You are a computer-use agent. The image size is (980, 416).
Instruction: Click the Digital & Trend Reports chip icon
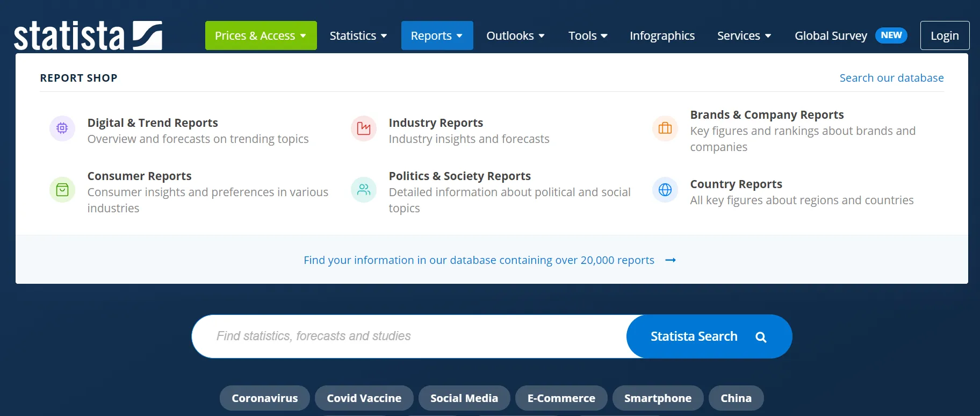click(62, 128)
